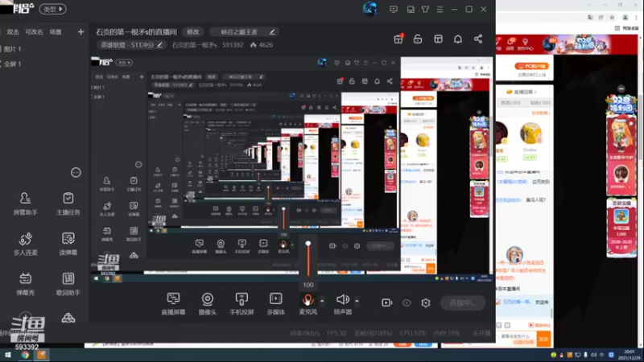Open 房管助手 room manager assistant

pyautogui.click(x=26, y=204)
